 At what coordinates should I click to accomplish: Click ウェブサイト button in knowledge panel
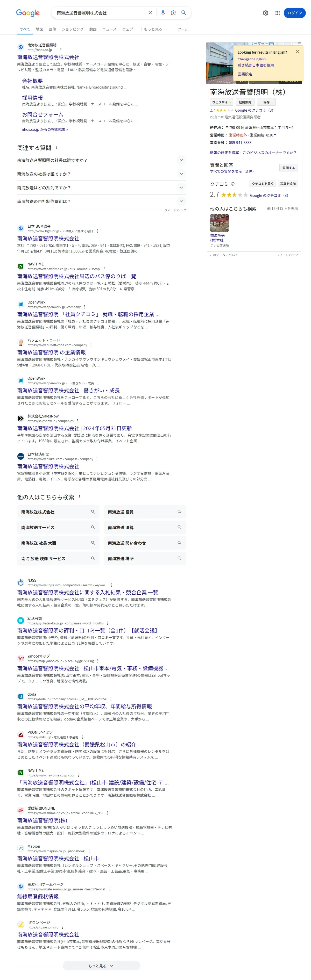click(x=222, y=102)
